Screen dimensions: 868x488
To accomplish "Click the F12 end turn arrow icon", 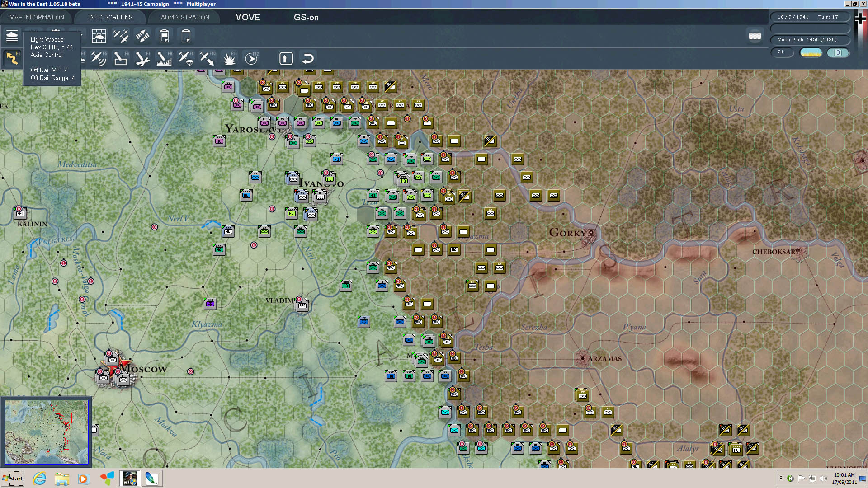I will click(251, 58).
